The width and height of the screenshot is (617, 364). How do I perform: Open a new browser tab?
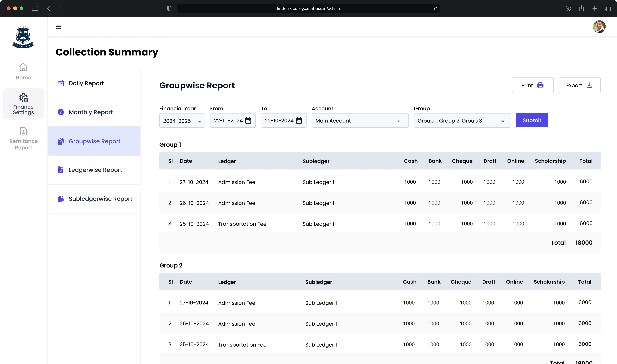[595, 8]
